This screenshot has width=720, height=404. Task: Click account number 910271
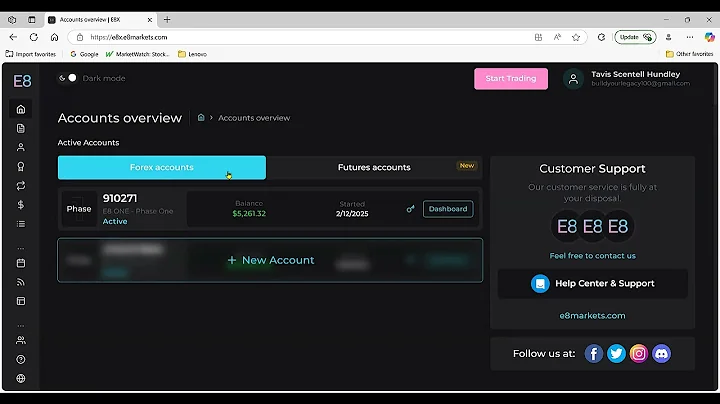point(120,198)
